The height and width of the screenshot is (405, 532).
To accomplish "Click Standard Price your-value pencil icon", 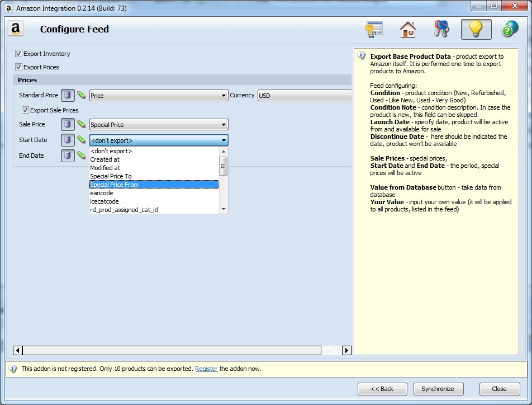I will (x=81, y=95).
